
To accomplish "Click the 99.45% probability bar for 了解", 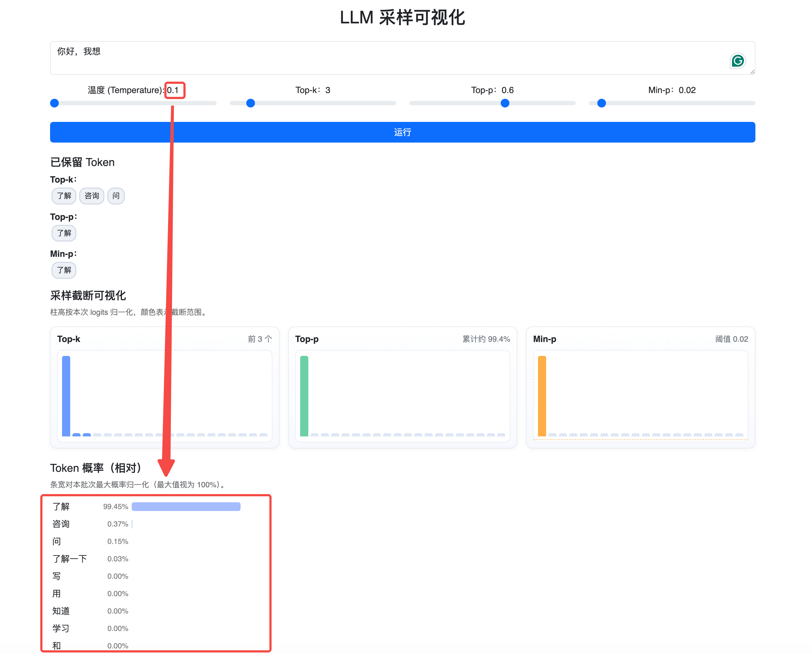I will click(x=186, y=507).
